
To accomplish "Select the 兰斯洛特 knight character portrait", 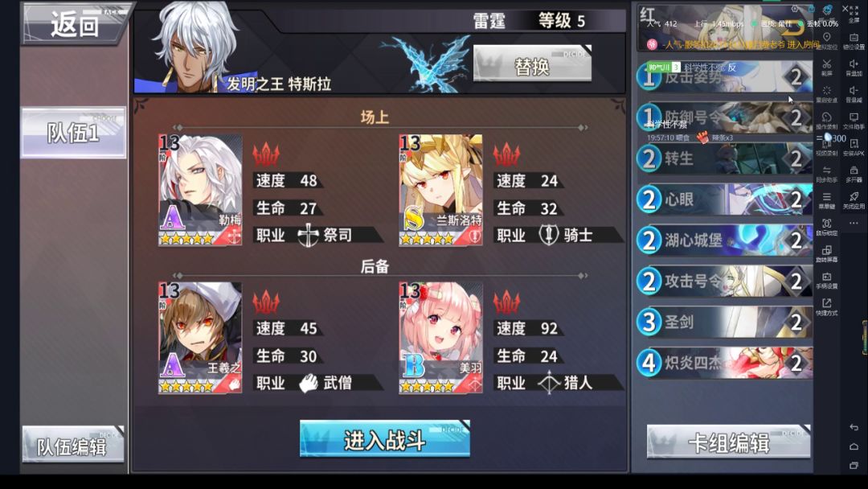I will [440, 191].
